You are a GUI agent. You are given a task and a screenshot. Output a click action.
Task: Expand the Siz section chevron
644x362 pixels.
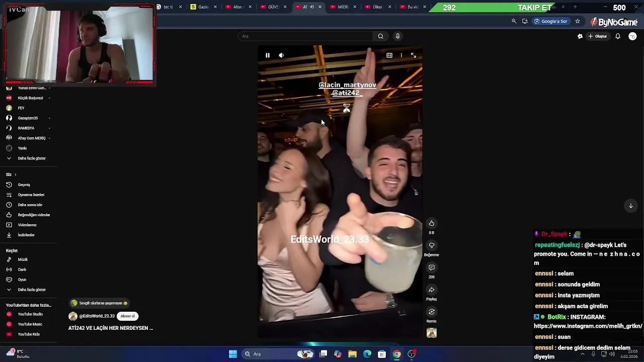tap(15, 174)
